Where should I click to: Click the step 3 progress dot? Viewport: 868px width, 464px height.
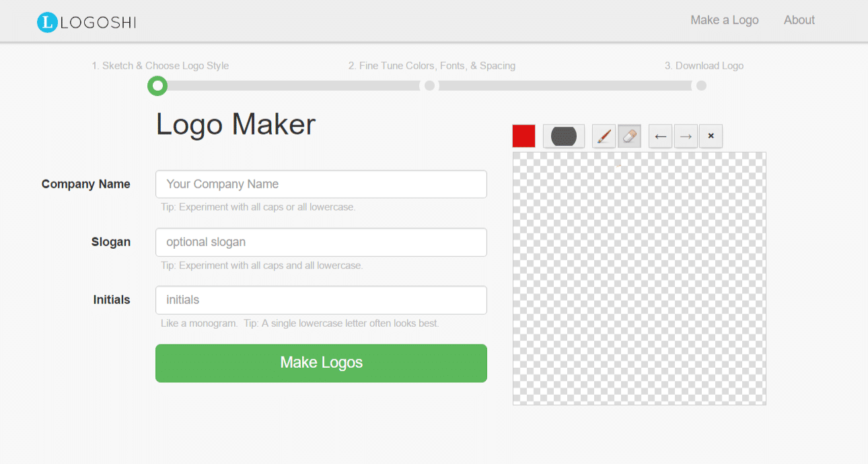click(x=701, y=86)
